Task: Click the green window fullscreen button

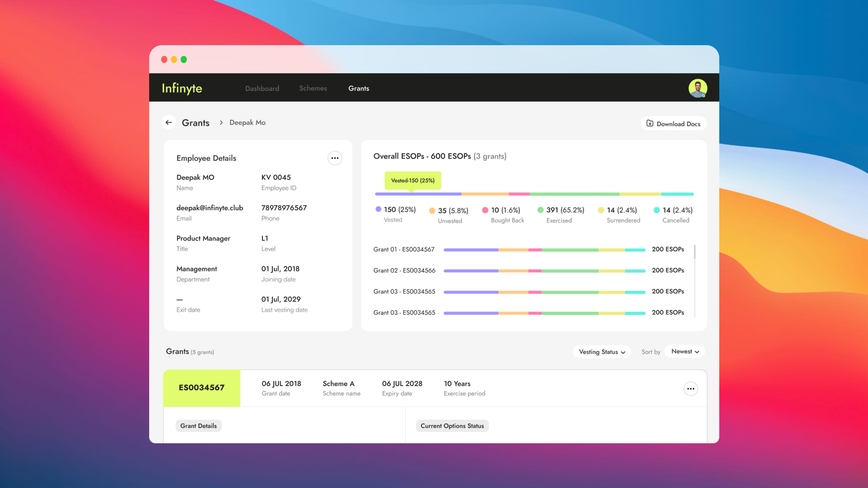Action: point(184,59)
